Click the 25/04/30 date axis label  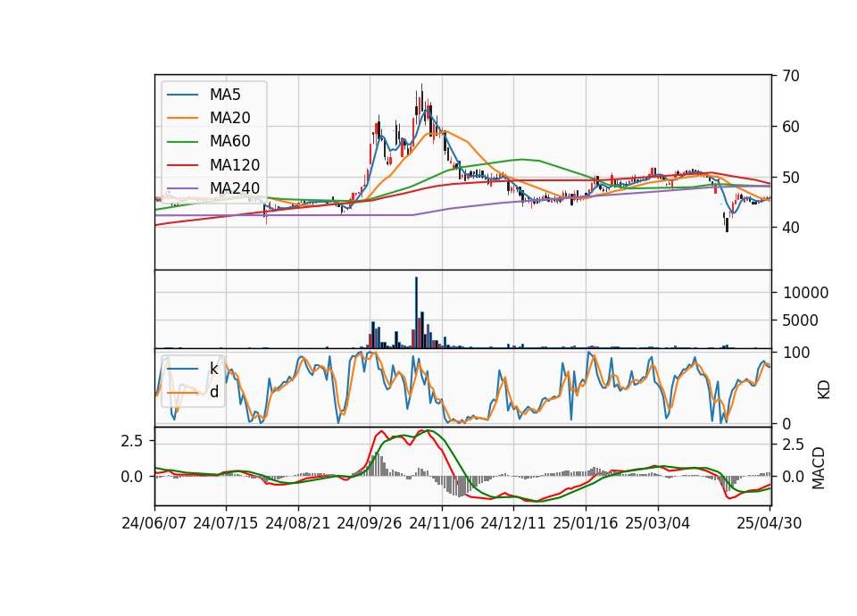pyautogui.click(x=770, y=523)
